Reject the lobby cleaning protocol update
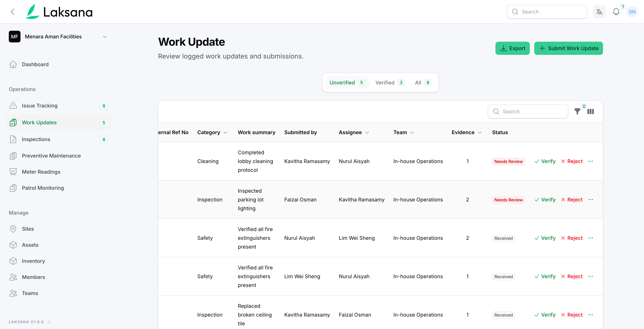This screenshot has width=644, height=329. [x=572, y=161]
